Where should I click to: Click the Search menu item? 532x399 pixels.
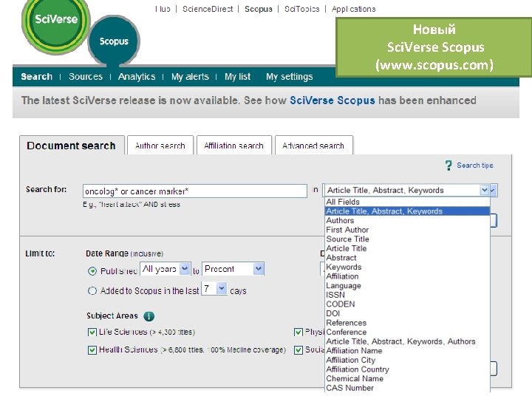[37, 77]
